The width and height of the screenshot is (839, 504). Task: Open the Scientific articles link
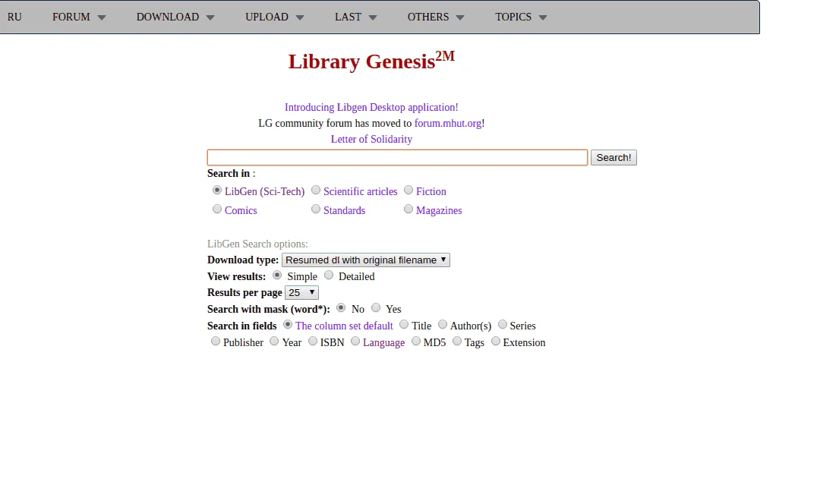tap(360, 191)
